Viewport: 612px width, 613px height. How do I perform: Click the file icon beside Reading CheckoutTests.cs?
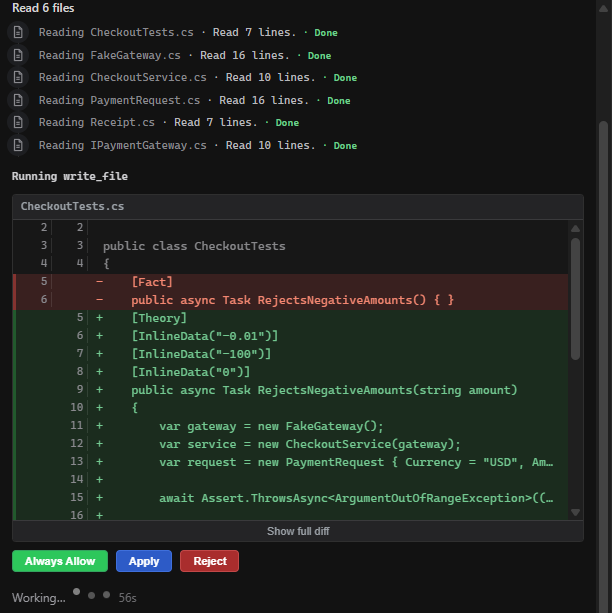(x=18, y=32)
